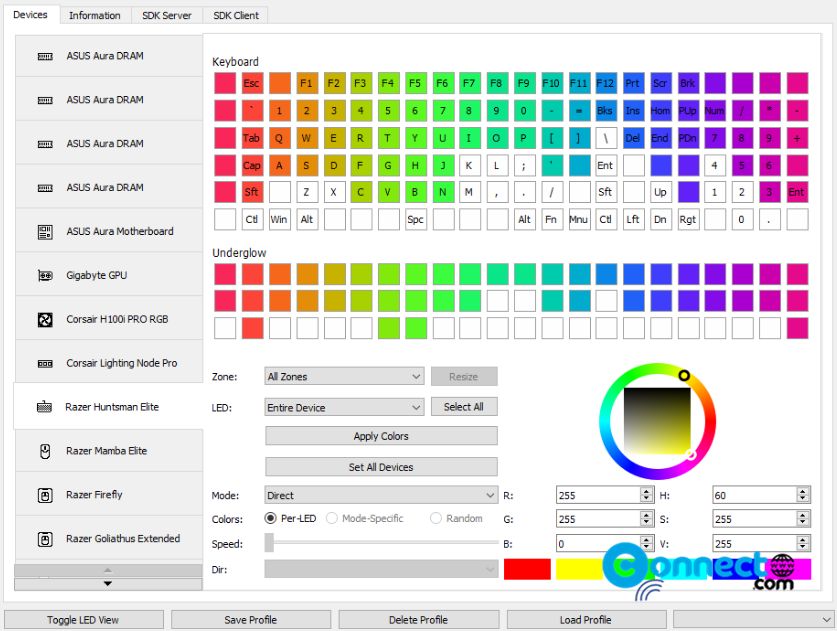This screenshot has width=837, height=631.
Task: Open the SDK Client tab
Action: [236, 15]
